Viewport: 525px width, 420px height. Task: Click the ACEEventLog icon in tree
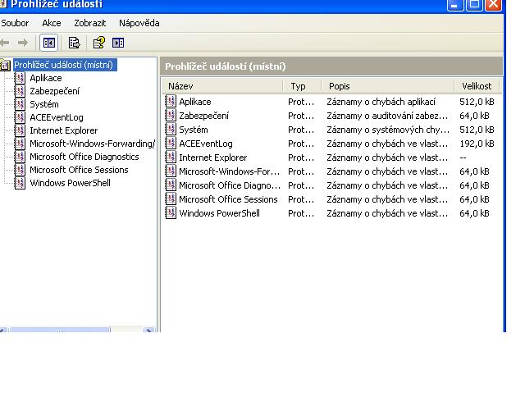(x=20, y=117)
